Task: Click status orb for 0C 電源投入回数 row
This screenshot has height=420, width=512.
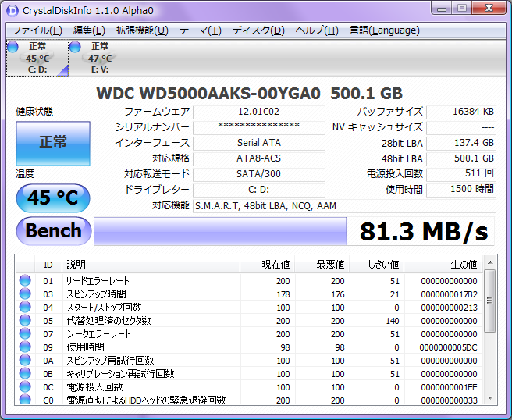Action: (x=25, y=386)
